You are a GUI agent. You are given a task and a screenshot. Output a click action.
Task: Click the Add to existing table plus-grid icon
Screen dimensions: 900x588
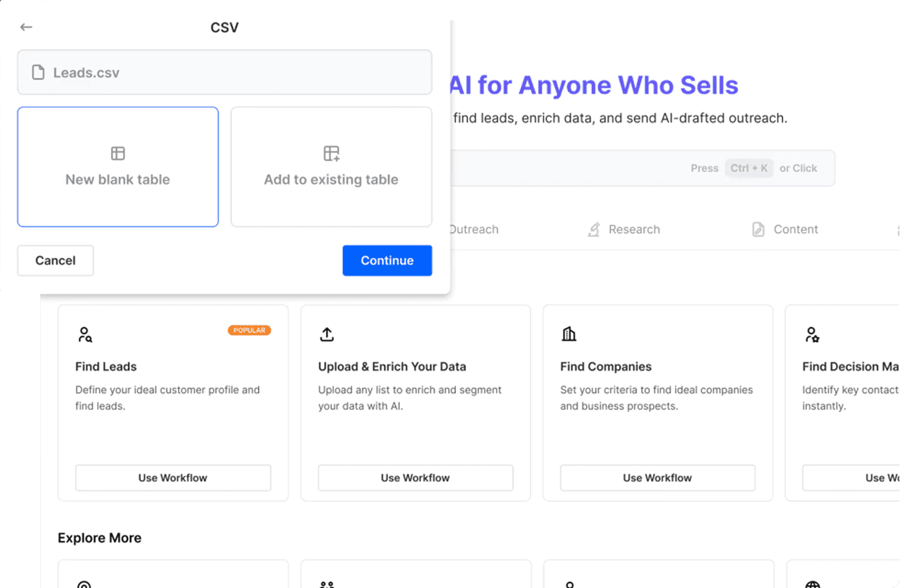[x=331, y=154]
